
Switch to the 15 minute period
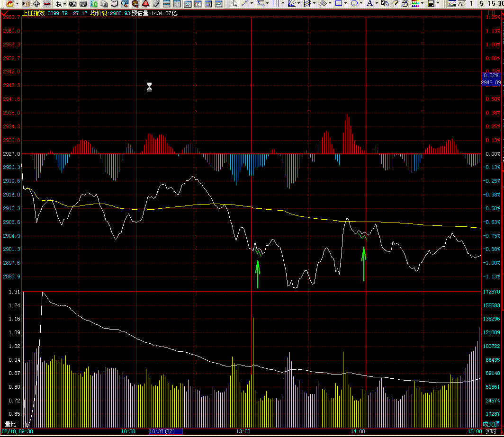[x=491, y=4]
